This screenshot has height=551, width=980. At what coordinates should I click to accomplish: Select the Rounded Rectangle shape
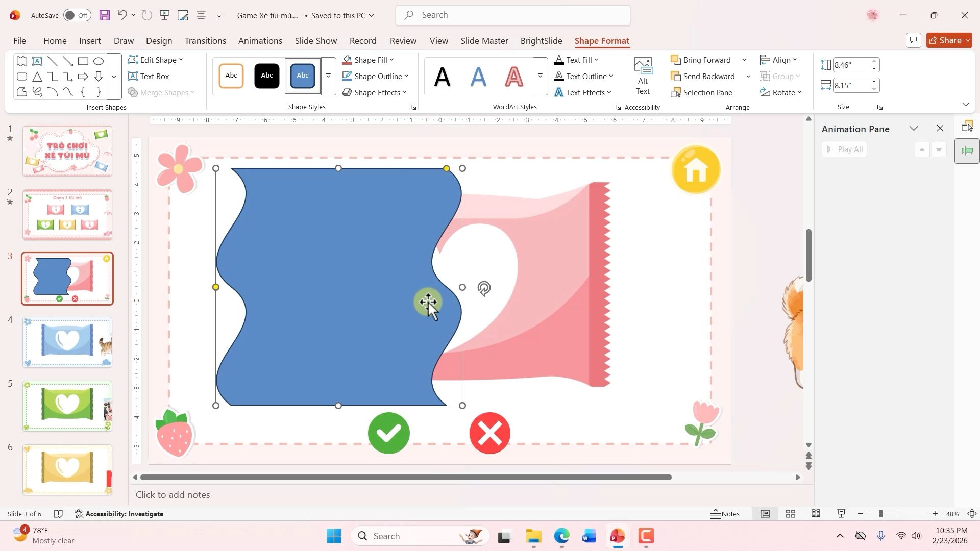point(21,77)
